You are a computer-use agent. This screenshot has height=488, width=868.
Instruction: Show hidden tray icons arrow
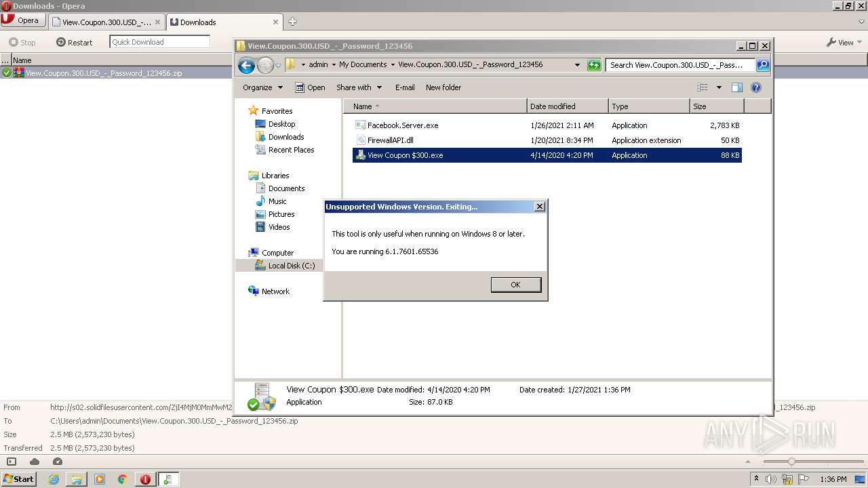(756, 479)
